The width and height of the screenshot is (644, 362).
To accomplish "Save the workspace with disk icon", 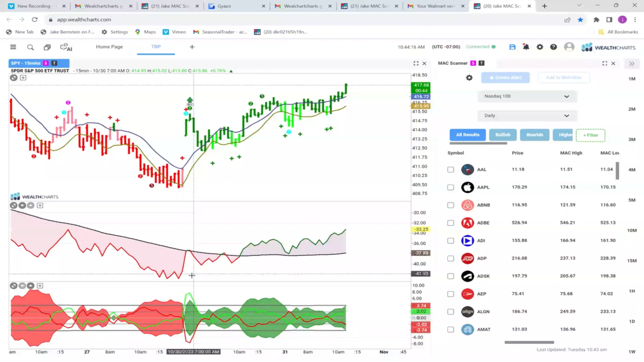I will point(512,47).
